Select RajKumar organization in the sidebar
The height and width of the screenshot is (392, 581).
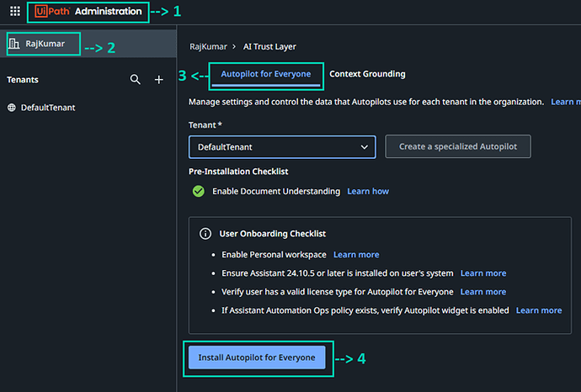coord(88,44)
